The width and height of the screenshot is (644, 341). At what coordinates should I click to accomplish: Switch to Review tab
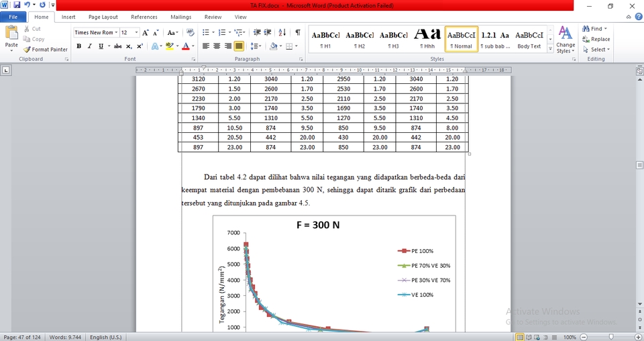[213, 17]
